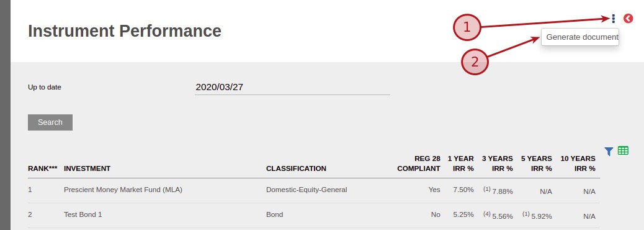
Task: Edit the Up to date field
Action: [292, 87]
